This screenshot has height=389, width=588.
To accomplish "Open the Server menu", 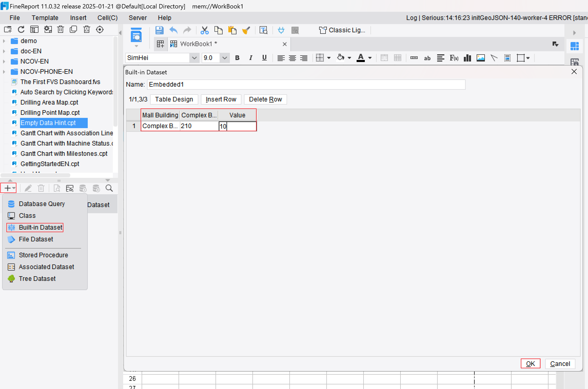I will click(x=138, y=18).
